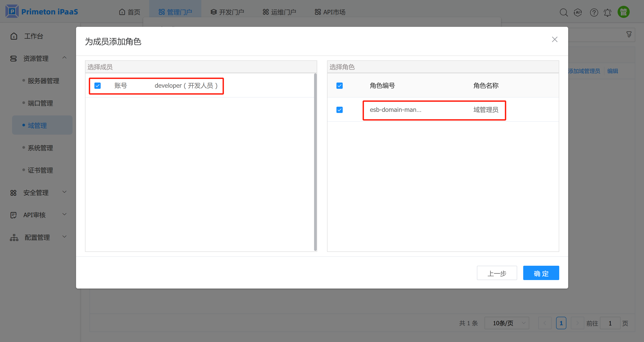This screenshot has height=342, width=644.
Task: Open the 10条/页 page size dropdown
Action: [x=506, y=323]
